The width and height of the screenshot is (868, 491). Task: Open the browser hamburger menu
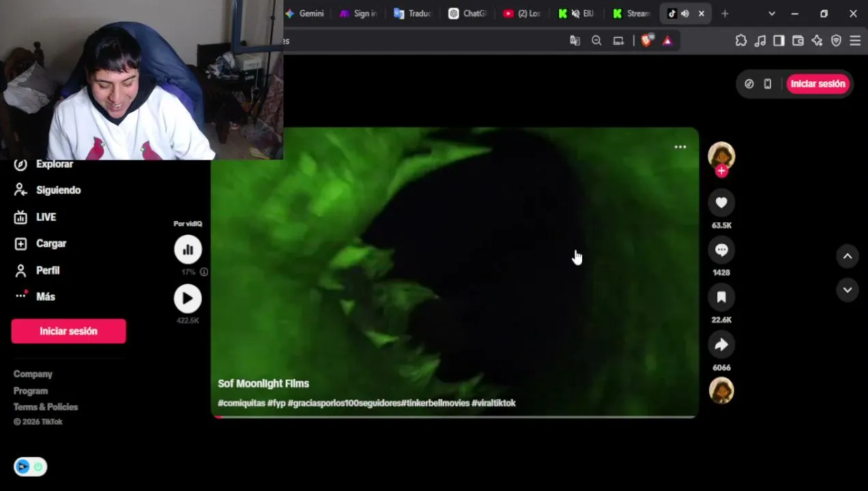click(855, 41)
